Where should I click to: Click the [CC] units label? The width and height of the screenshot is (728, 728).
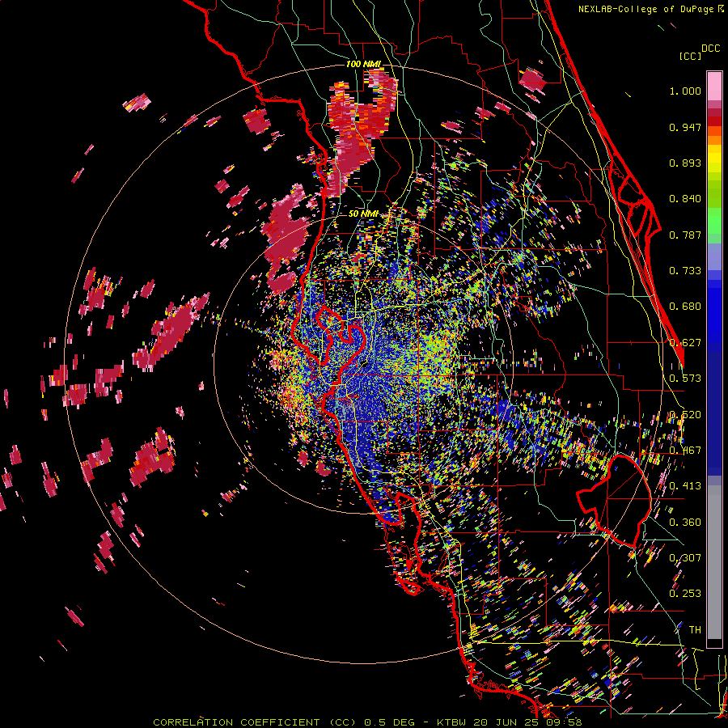(691, 56)
